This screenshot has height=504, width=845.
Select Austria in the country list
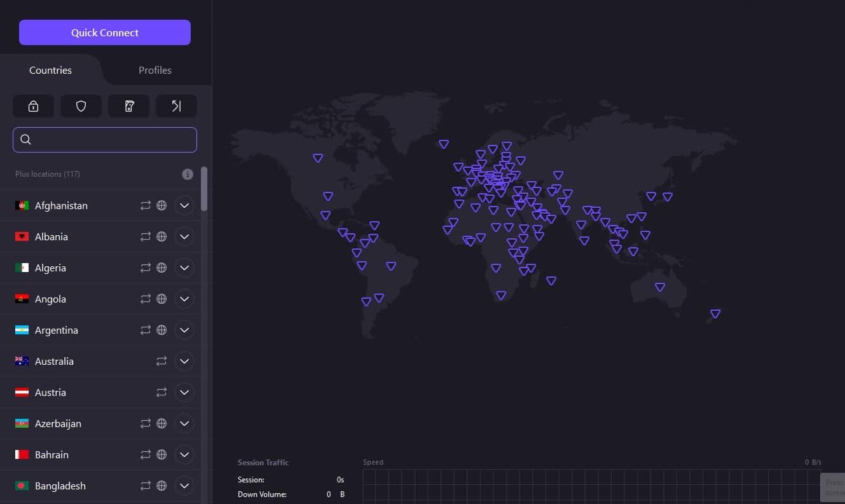(x=100, y=392)
